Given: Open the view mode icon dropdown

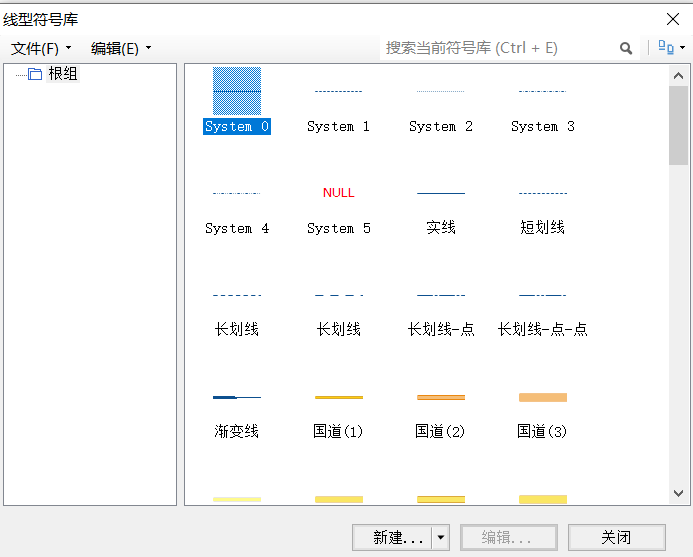Looking at the screenshot, I should 671,47.
